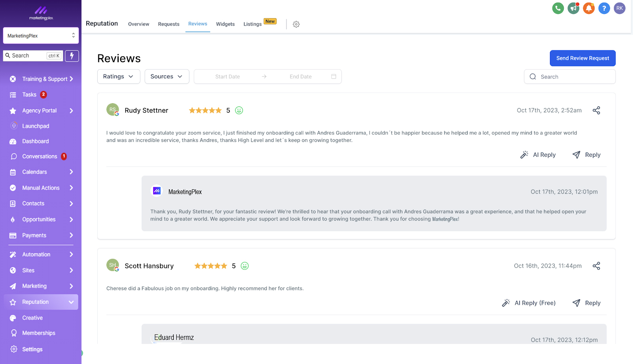Switch to the Overview tab

[138, 24]
